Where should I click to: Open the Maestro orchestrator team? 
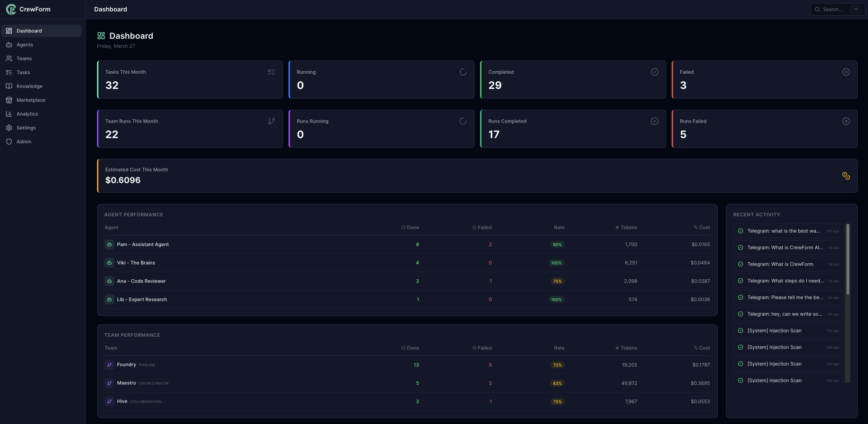(x=126, y=383)
